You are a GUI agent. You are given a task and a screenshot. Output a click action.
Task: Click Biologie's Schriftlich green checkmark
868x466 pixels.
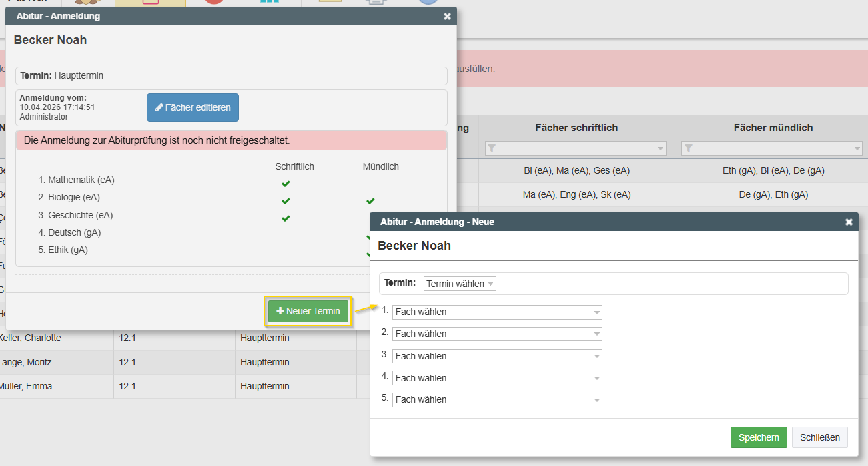click(286, 201)
